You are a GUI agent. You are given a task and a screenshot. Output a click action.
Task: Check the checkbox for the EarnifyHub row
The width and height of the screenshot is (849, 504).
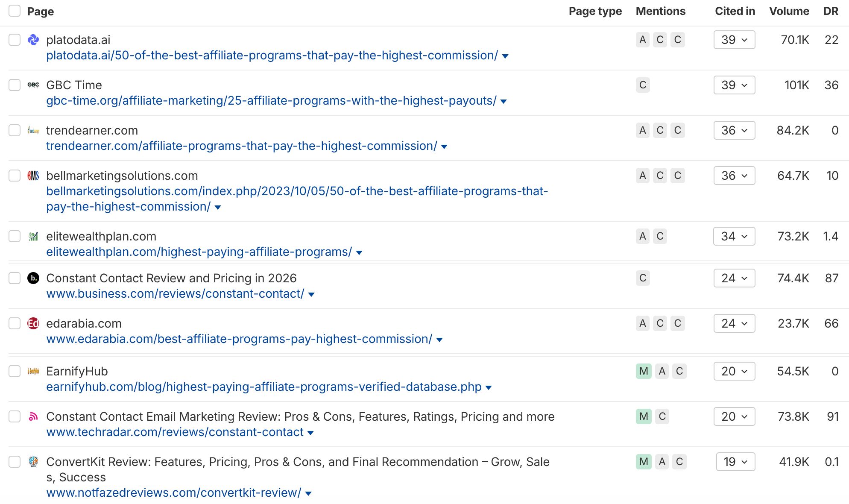tap(15, 371)
